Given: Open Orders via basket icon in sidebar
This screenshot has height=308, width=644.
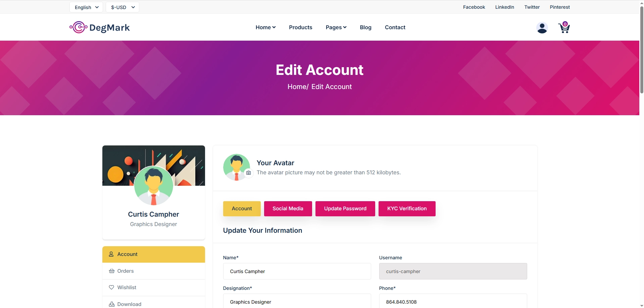Looking at the screenshot, I should [x=112, y=271].
